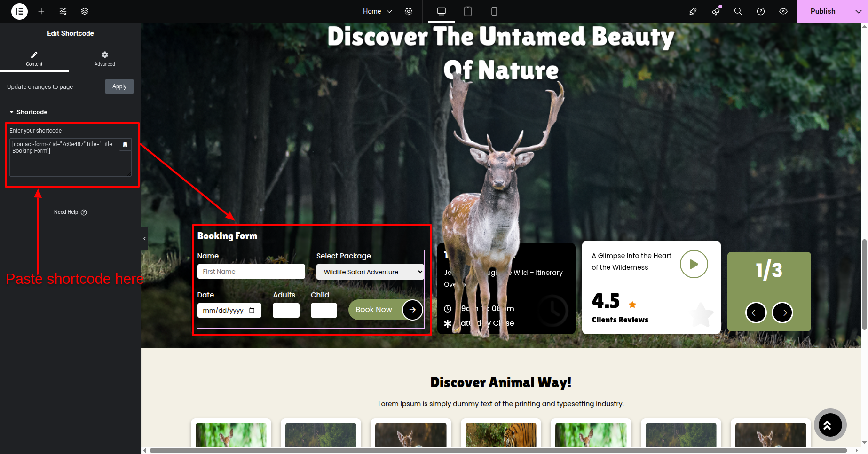Click the Elementor logo icon
The height and width of the screenshot is (454, 868).
[x=19, y=11]
